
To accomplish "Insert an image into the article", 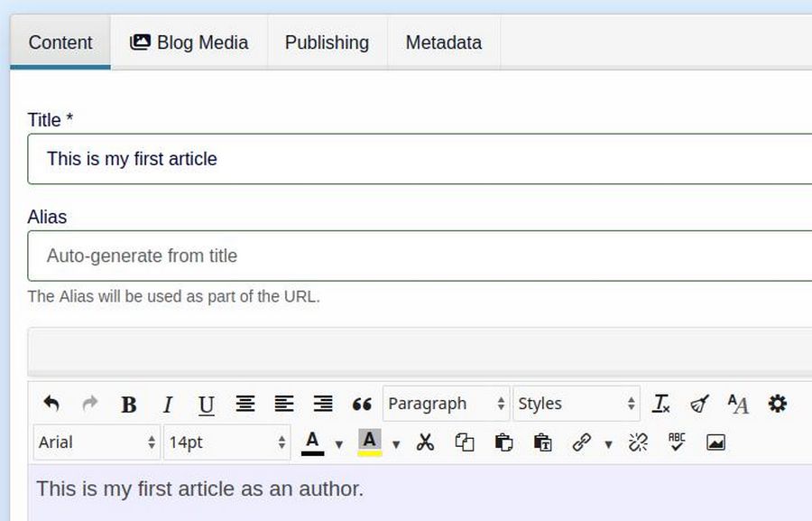I will coord(715,442).
